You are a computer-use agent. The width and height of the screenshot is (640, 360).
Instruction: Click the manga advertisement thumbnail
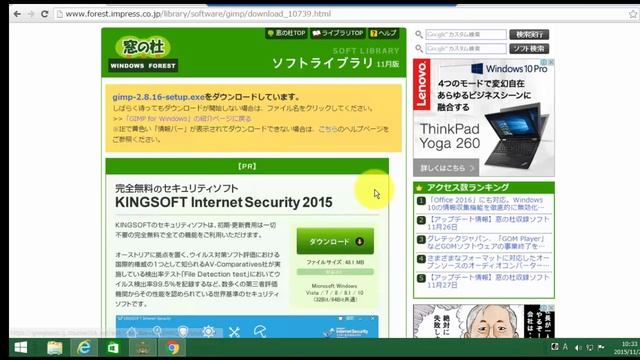(x=484, y=321)
